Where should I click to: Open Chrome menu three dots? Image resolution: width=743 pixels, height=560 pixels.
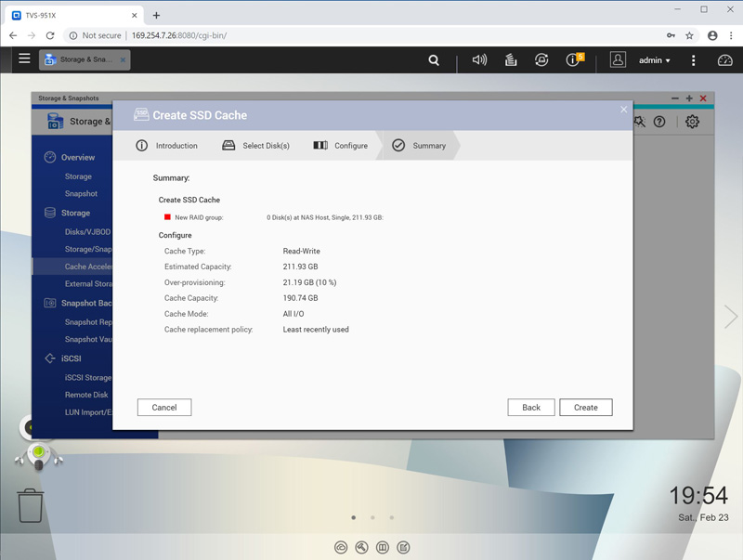pos(731,35)
